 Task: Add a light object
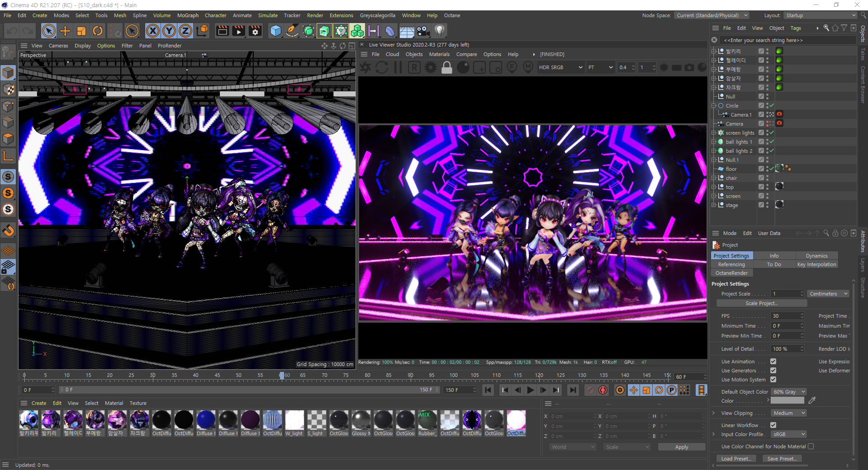click(x=439, y=31)
